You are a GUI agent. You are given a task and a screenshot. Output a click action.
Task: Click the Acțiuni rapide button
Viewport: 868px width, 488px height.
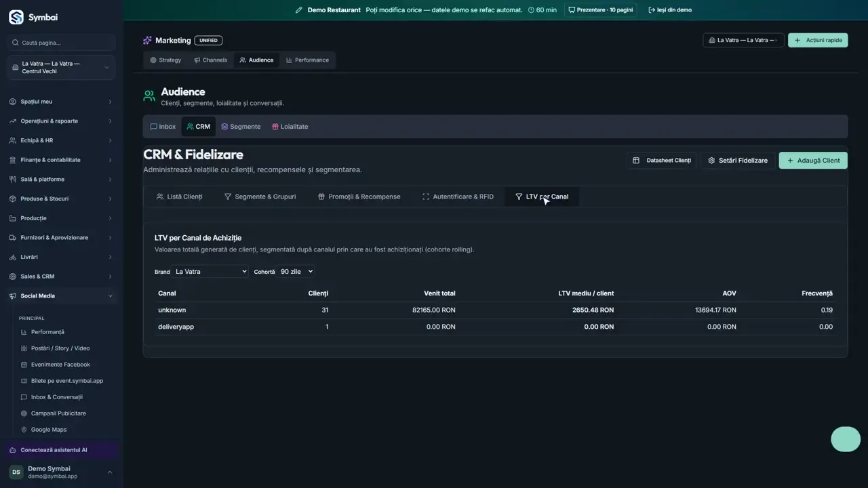[818, 40]
